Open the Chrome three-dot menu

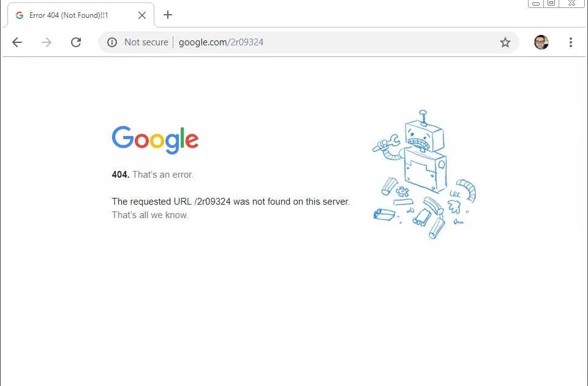pyautogui.click(x=570, y=42)
